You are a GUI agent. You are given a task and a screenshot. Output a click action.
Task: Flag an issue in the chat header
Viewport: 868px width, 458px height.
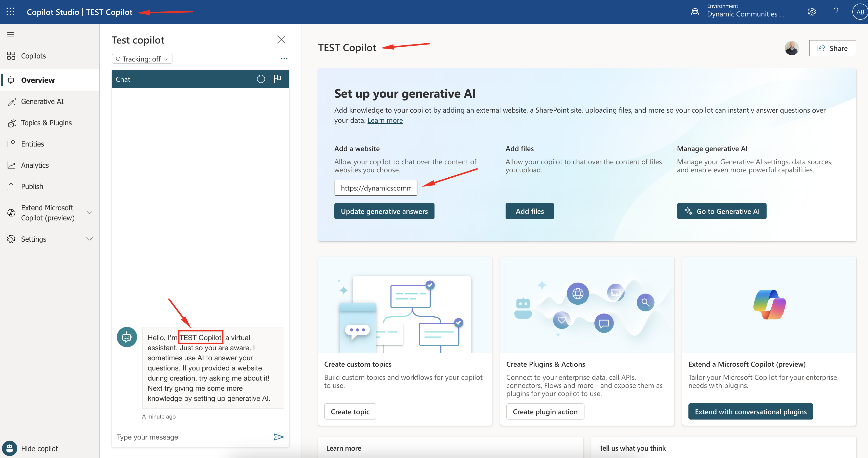(277, 78)
